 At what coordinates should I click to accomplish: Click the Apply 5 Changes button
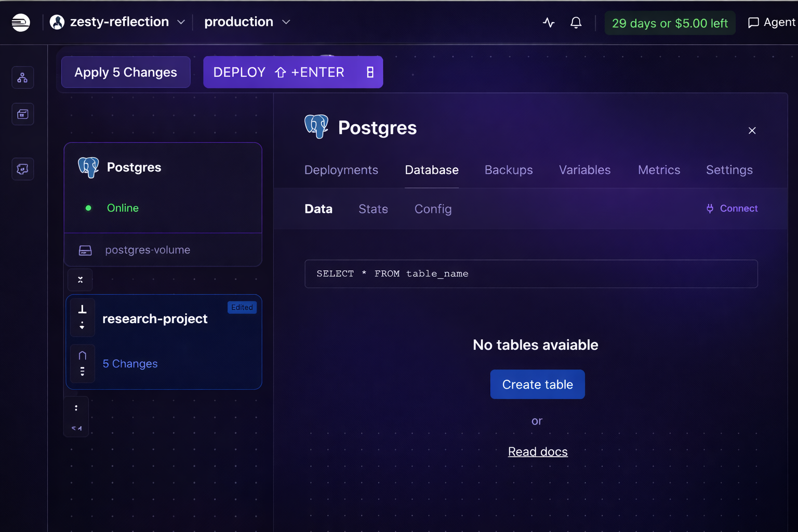[x=126, y=72]
